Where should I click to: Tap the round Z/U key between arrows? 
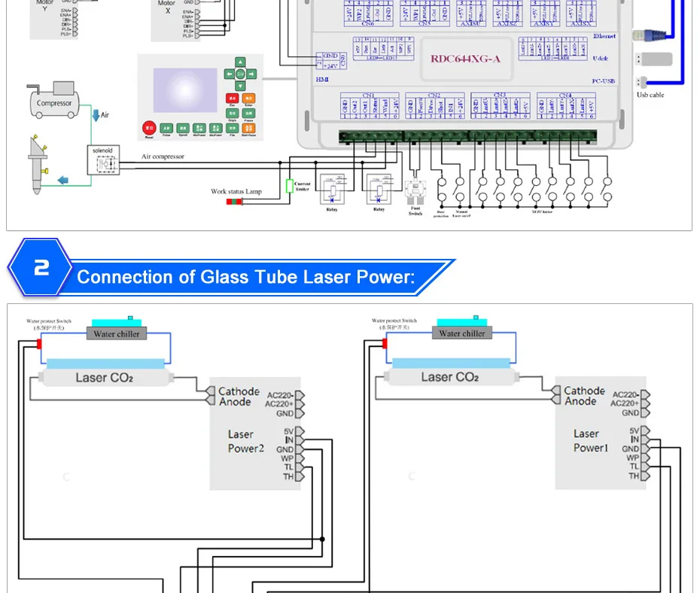pyautogui.click(x=240, y=74)
